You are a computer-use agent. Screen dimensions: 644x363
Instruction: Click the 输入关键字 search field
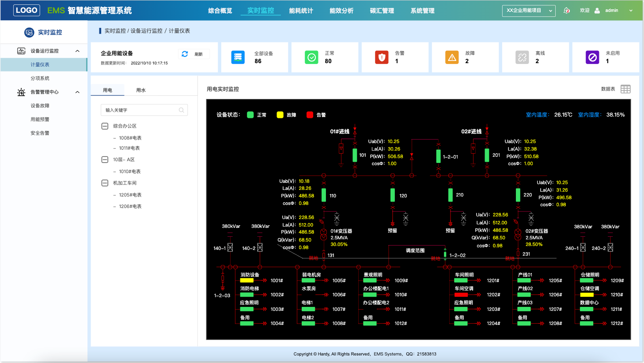(x=144, y=110)
